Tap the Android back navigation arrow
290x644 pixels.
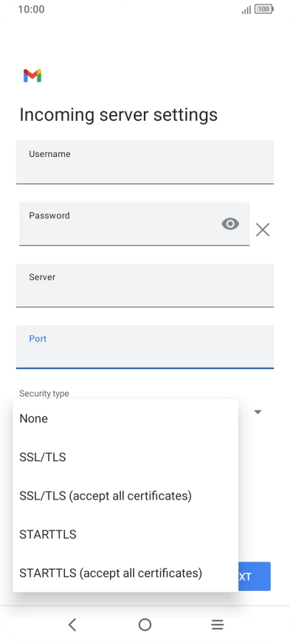pyautogui.click(x=72, y=625)
